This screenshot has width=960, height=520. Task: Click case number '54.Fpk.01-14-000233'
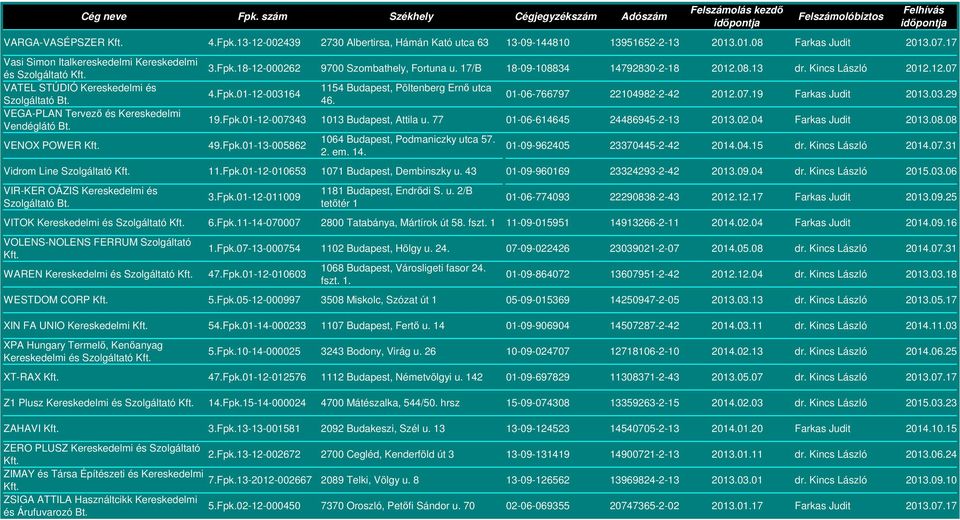point(257,326)
